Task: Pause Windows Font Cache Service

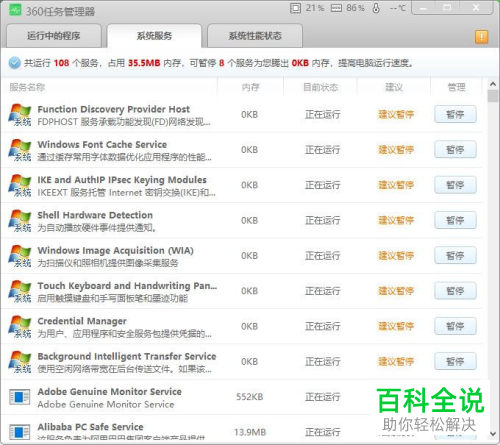Action: [455, 150]
